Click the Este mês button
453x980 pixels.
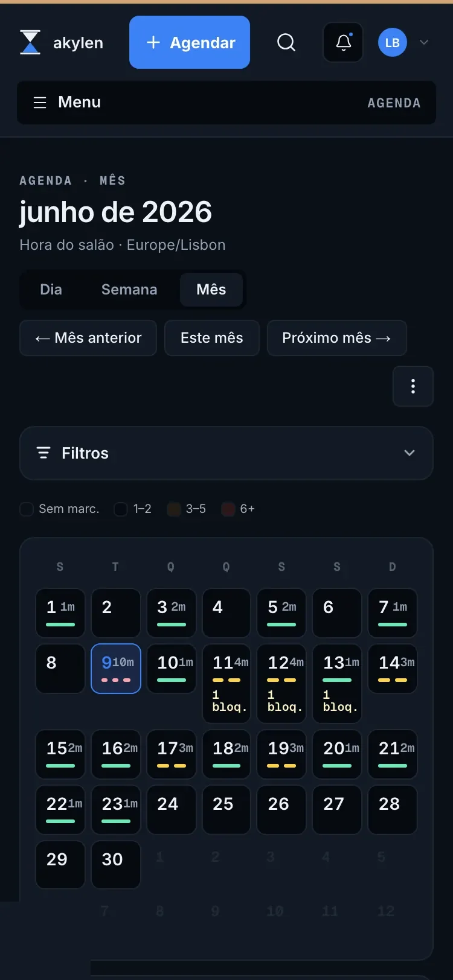tap(212, 338)
